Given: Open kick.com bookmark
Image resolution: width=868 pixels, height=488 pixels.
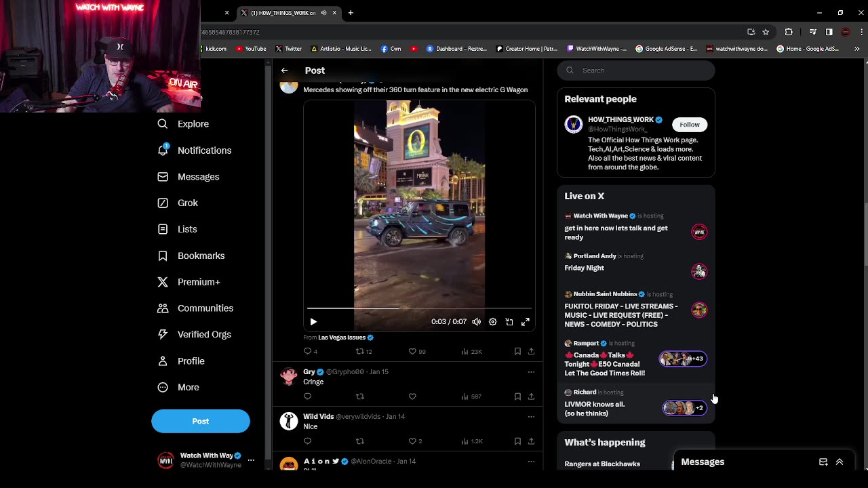Looking at the screenshot, I should [214, 49].
